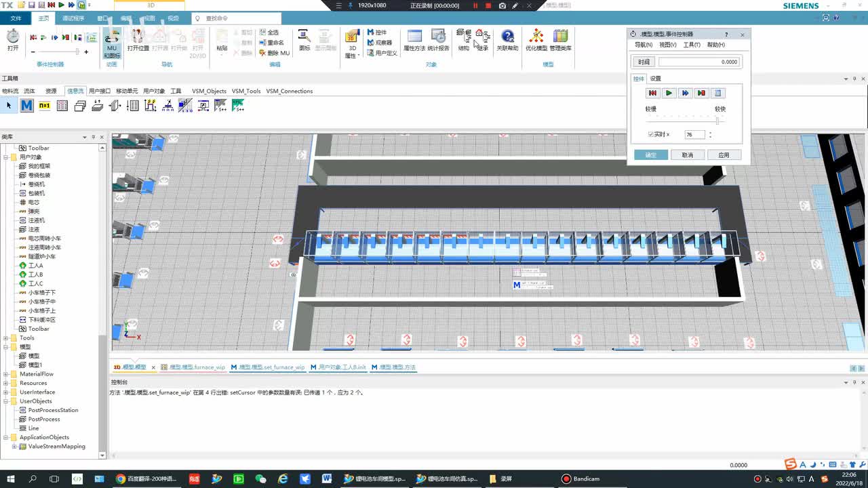The width and height of the screenshot is (868, 488).
Task: Click the 确定 button in dialog
Action: tap(651, 155)
